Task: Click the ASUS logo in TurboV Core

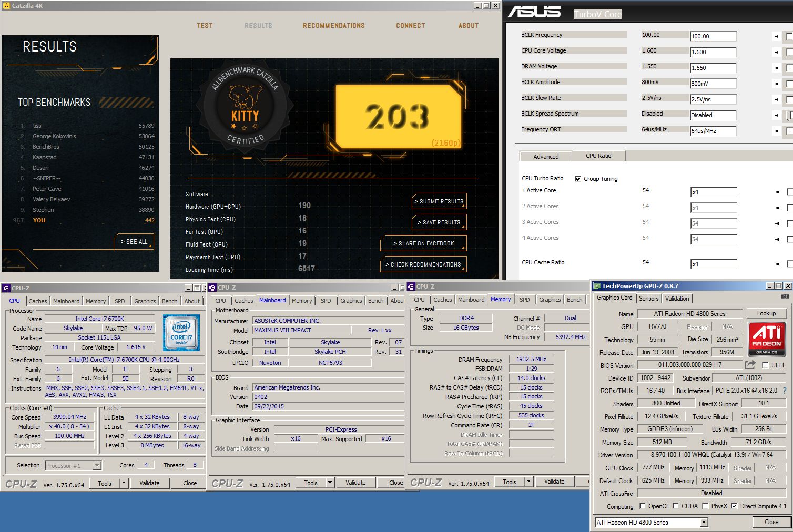Action: (534, 12)
